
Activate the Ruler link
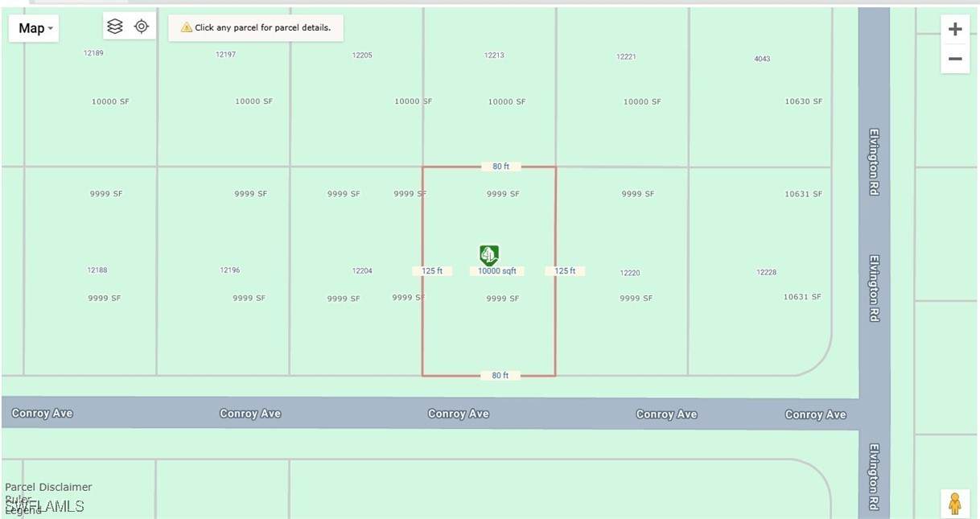[x=17, y=499]
